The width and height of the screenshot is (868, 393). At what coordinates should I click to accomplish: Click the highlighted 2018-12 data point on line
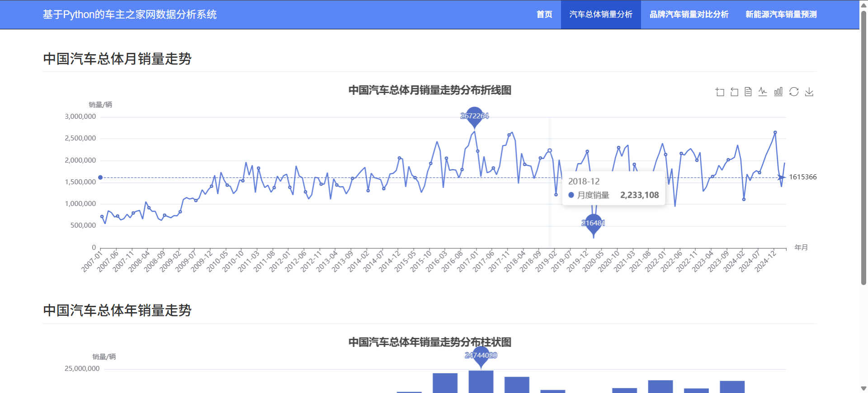[x=550, y=150]
